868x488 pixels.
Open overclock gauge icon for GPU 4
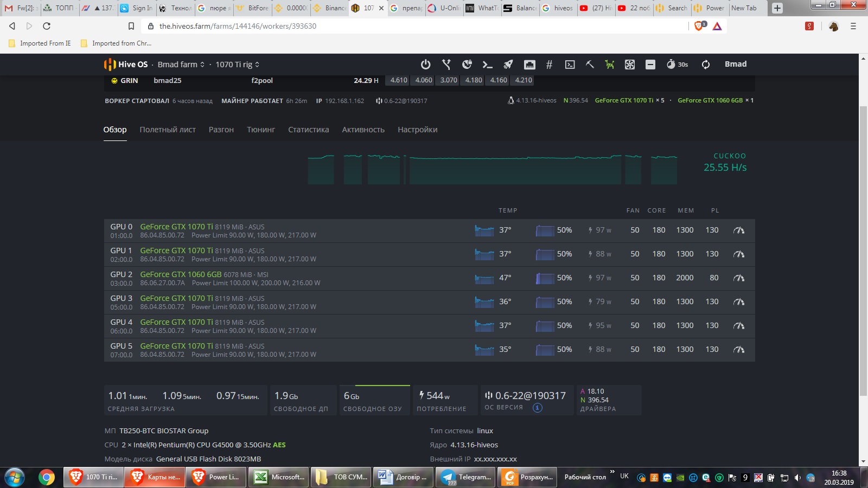(x=739, y=326)
